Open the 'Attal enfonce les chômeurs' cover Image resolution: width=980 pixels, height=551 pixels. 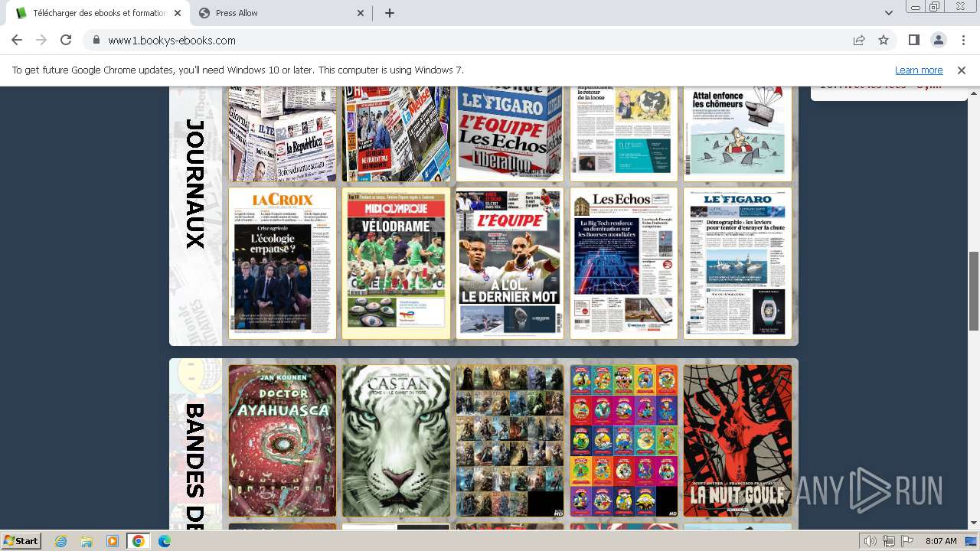point(737,134)
